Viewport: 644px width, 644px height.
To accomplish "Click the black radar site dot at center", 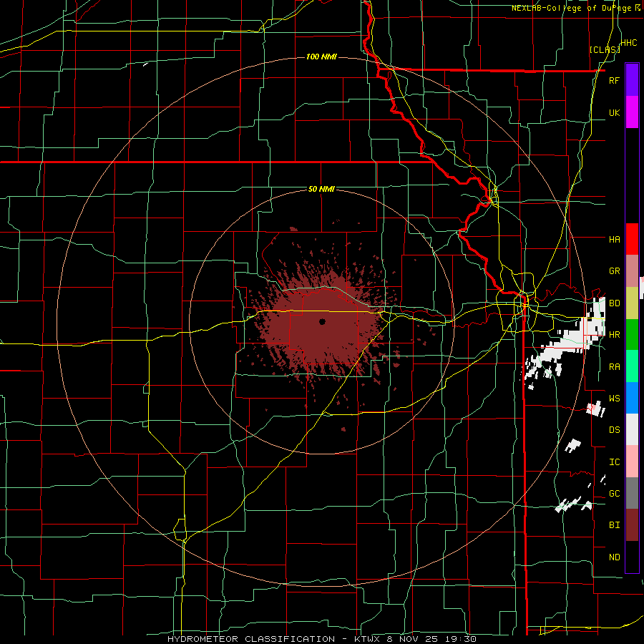I will click(323, 322).
